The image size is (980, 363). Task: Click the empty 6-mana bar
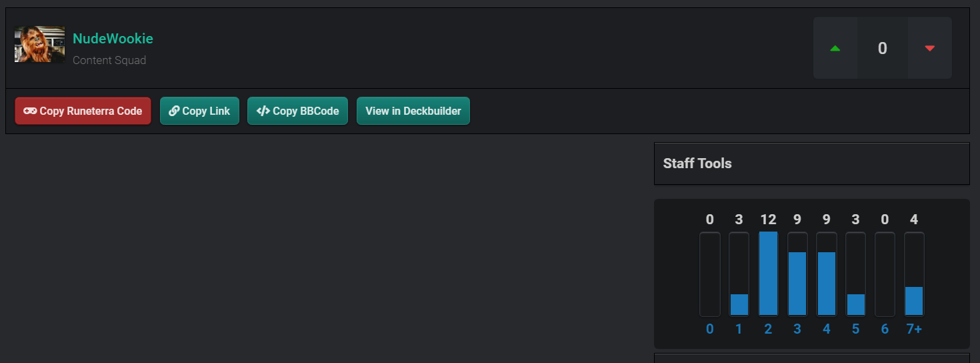[885, 274]
